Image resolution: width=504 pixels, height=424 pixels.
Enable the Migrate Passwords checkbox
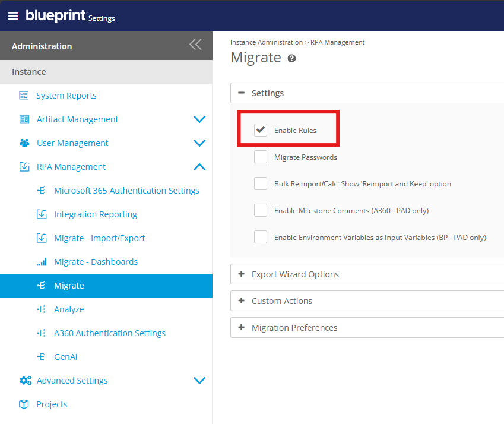point(261,157)
